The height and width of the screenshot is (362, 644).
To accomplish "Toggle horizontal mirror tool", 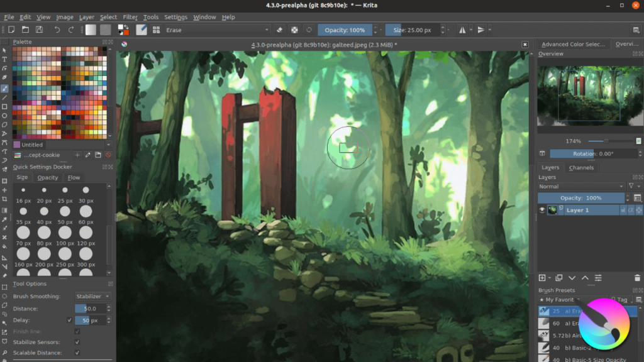I will pyautogui.click(x=462, y=30).
